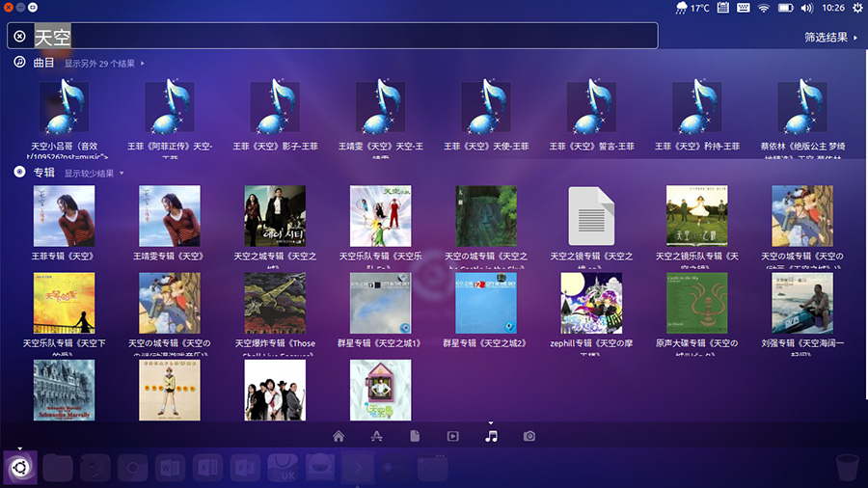Click the 天空 search input field
This screenshot has height=488, width=868.
[x=332, y=36]
